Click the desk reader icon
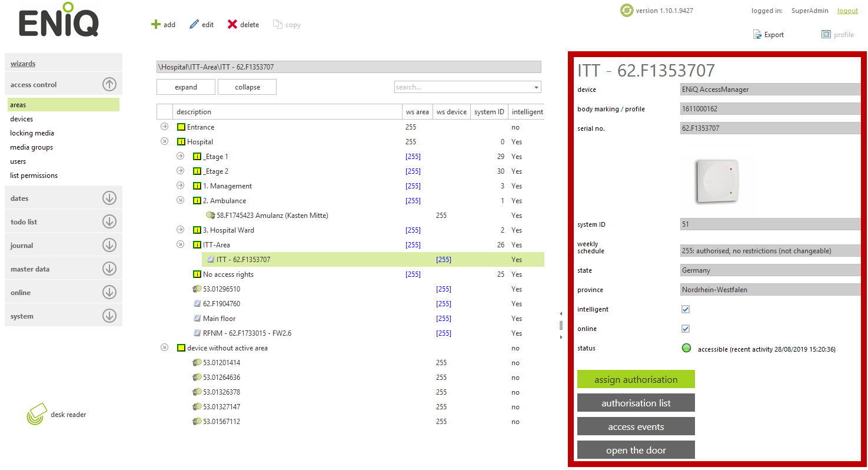Viewport: 868px width, 470px height. pyautogui.click(x=36, y=415)
